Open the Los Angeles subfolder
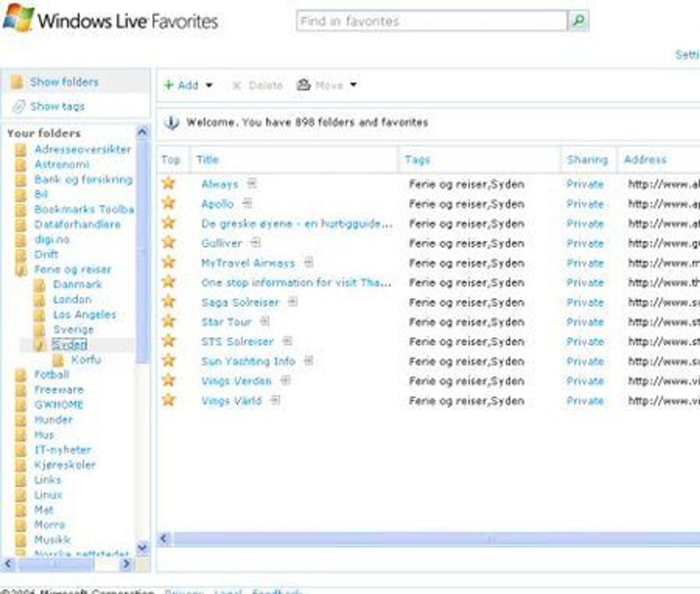This screenshot has width=700, height=594. (x=84, y=315)
